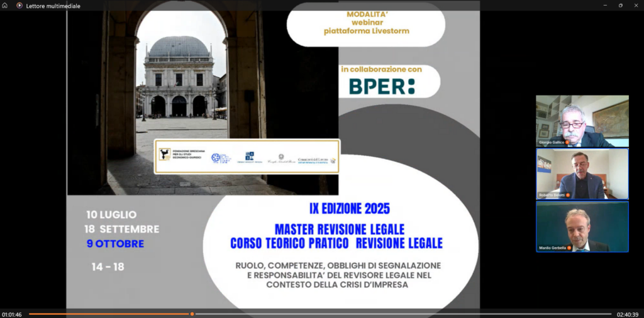Click the BPER logo on the slide

coord(382,86)
